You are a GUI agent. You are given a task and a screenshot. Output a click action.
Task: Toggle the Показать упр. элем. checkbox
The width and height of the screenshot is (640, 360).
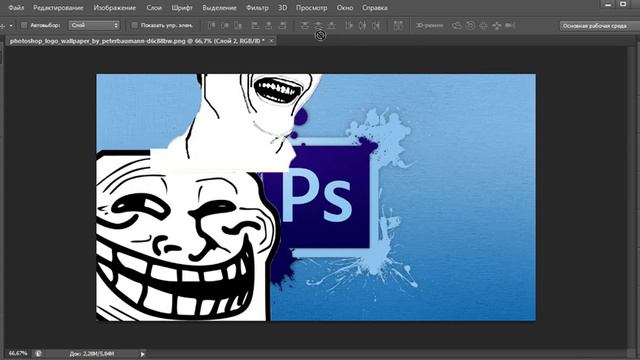point(134,25)
